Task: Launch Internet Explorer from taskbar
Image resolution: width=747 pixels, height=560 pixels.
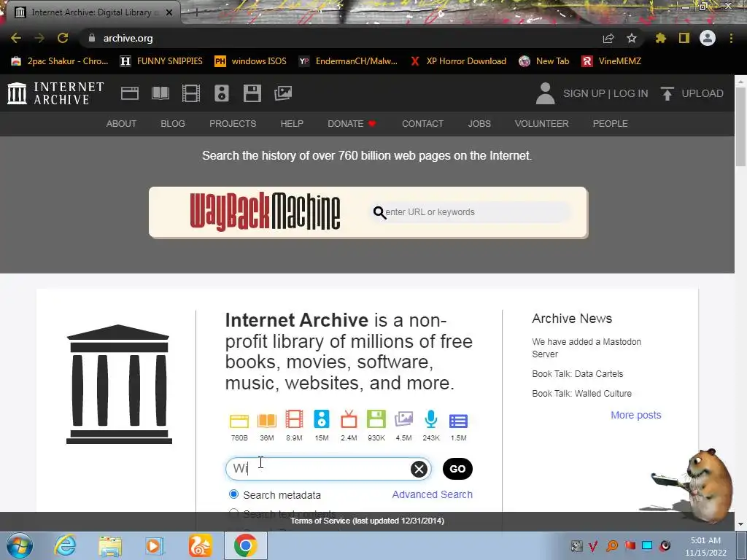Action: pyautogui.click(x=65, y=545)
